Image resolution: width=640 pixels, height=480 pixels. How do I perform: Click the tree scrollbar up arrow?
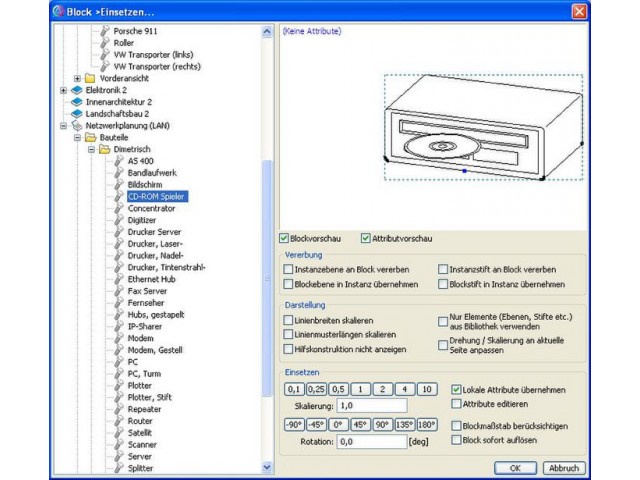click(x=267, y=31)
